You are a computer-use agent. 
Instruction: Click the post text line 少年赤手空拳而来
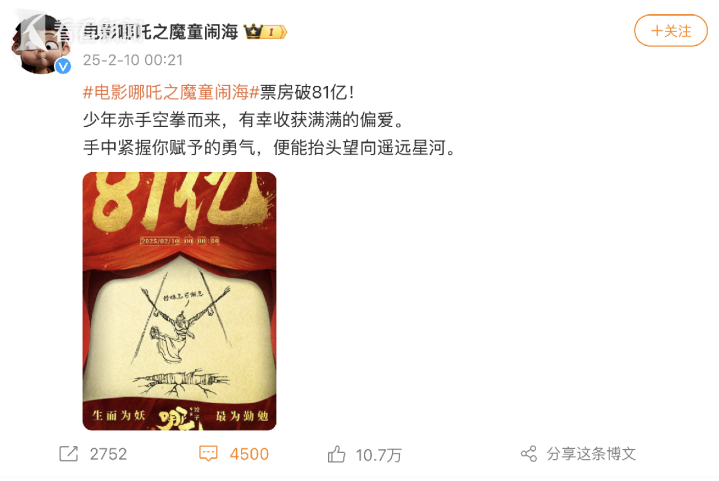(x=152, y=120)
